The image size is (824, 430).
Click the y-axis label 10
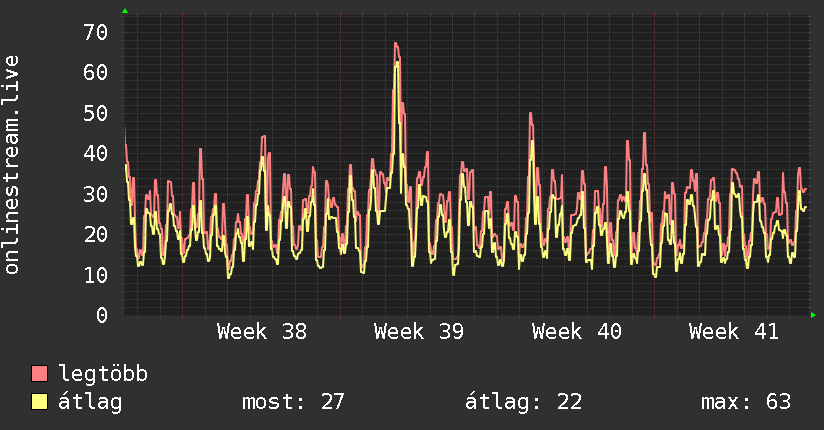(x=96, y=275)
